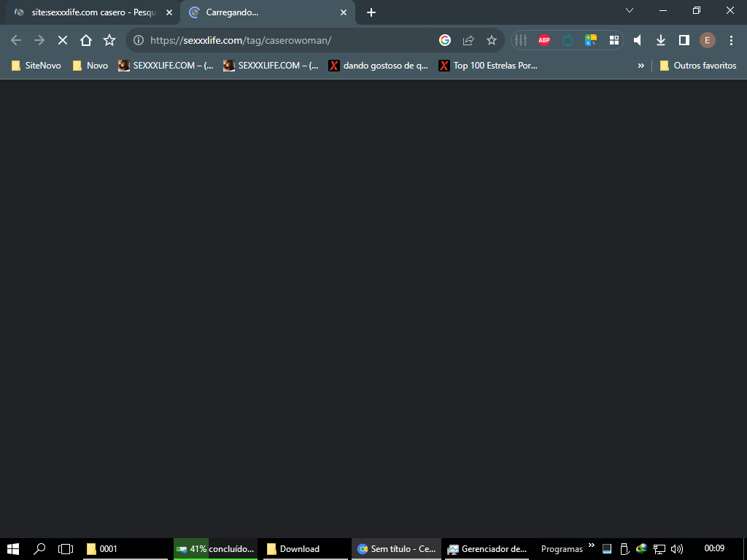The height and width of the screenshot is (560, 747).
Task: Expand the tab search chevron
Action: [630, 10]
